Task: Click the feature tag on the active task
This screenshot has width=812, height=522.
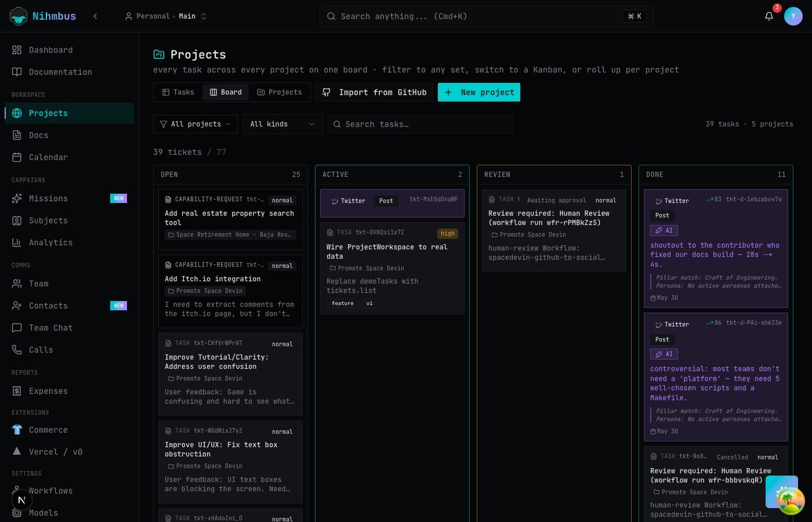Action: pos(343,303)
